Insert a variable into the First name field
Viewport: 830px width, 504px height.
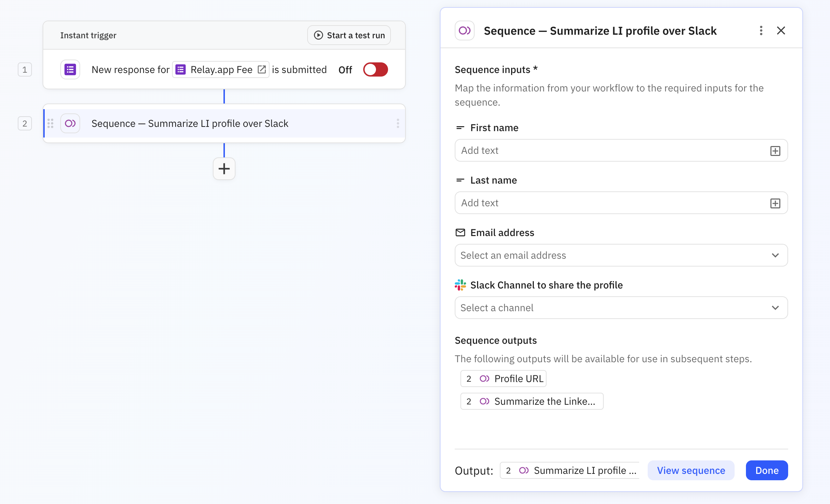pyautogui.click(x=775, y=150)
